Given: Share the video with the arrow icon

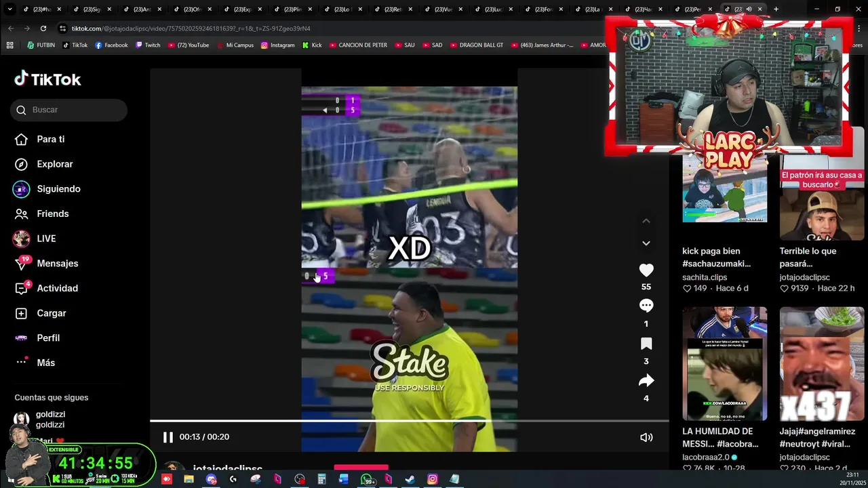Looking at the screenshot, I should (646, 381).
